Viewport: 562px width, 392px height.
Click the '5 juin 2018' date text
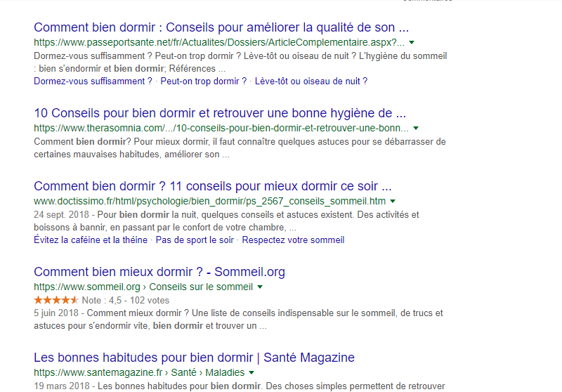[x=56, y=313]
